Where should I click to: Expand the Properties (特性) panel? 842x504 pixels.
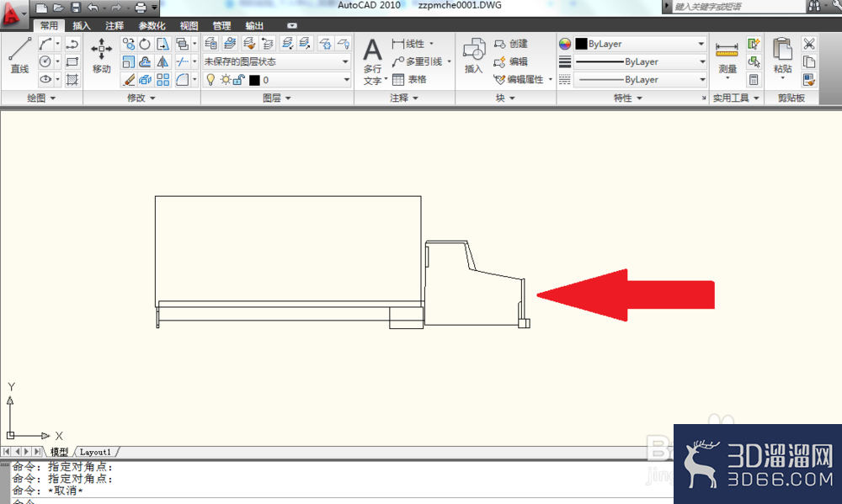[628, 98]
